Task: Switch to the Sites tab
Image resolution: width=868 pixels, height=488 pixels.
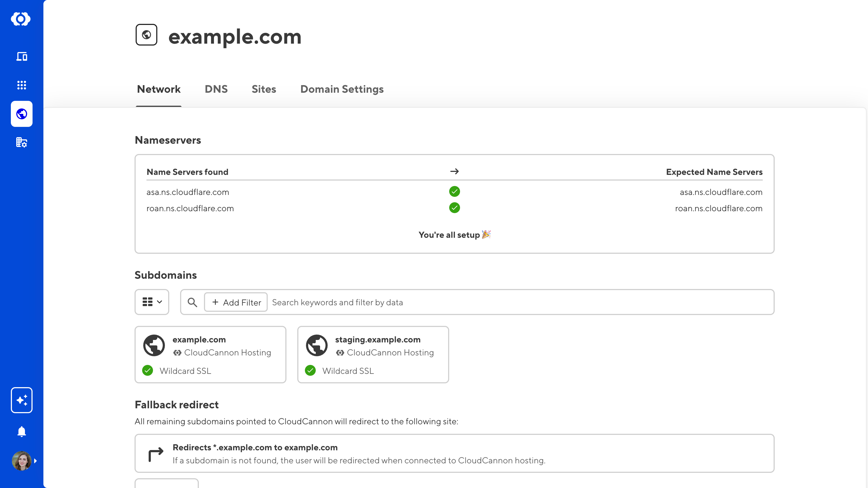Action: pyautogui.click(x=264, y=89)
